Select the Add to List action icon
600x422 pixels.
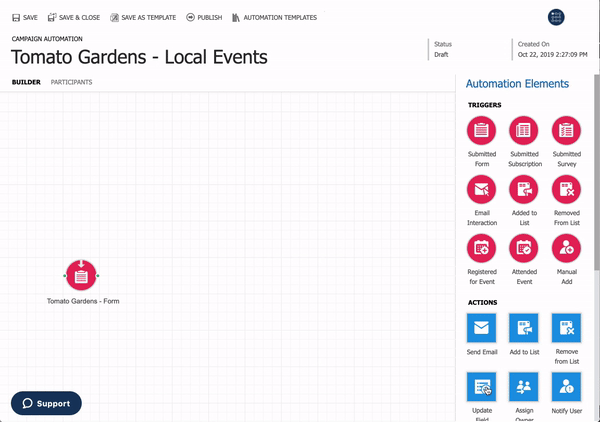524,328
